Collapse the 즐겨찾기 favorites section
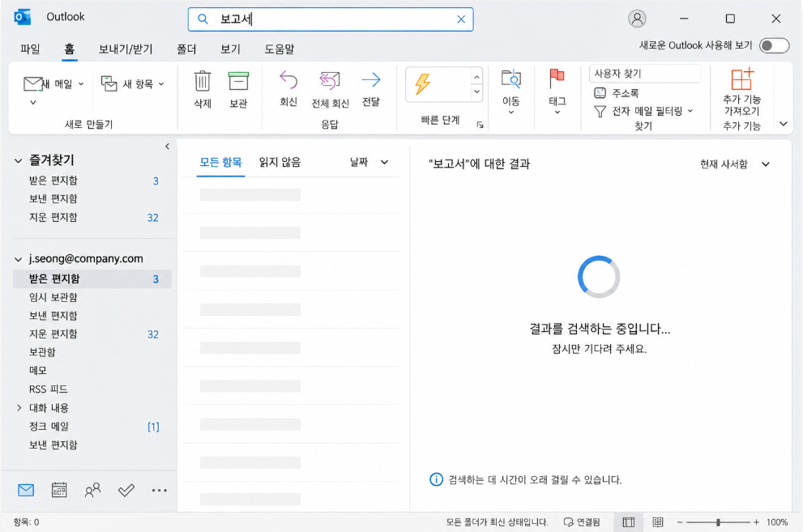 (19, 160)
